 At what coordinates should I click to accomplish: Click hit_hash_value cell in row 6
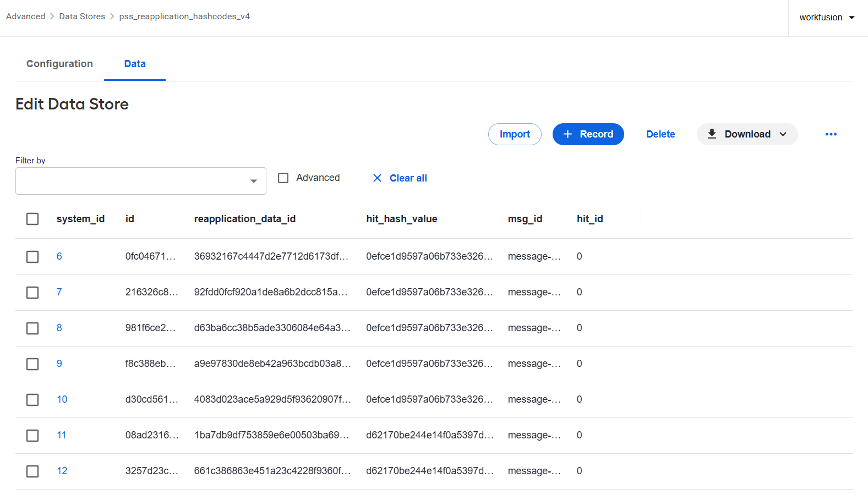pyautogui.click(x=430, y=256)
